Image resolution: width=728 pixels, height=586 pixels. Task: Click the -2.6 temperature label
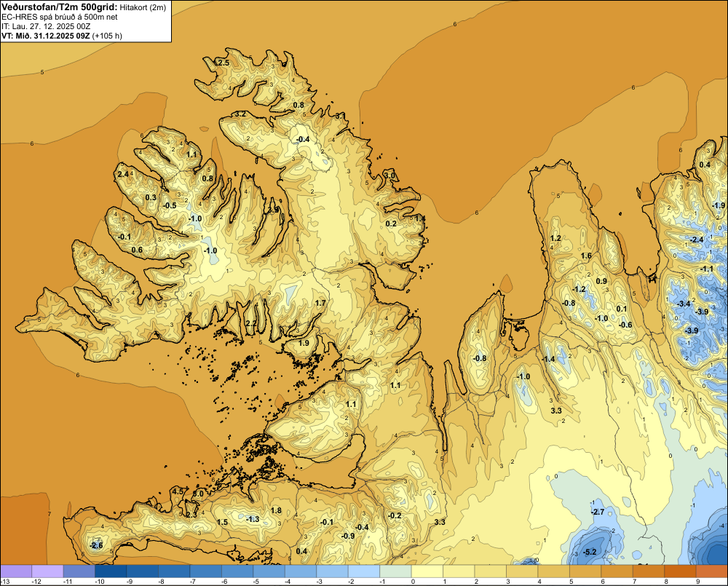click(x=96, y=545)
